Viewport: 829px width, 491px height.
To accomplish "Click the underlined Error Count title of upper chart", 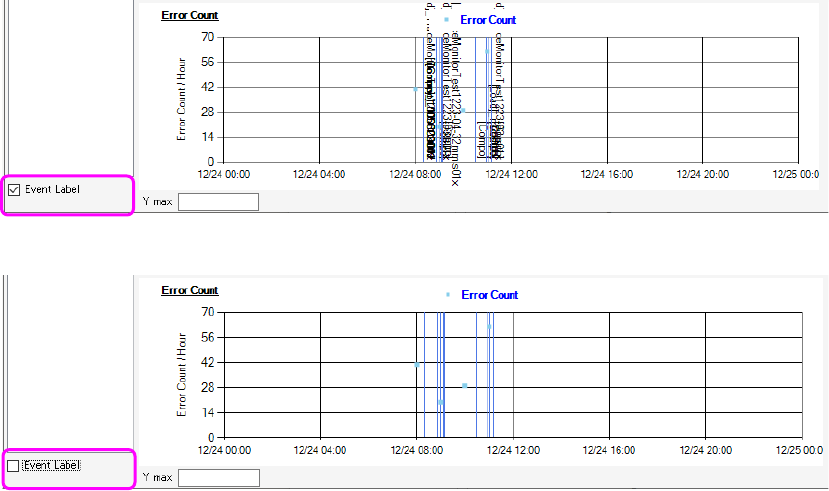I will 190,16.
